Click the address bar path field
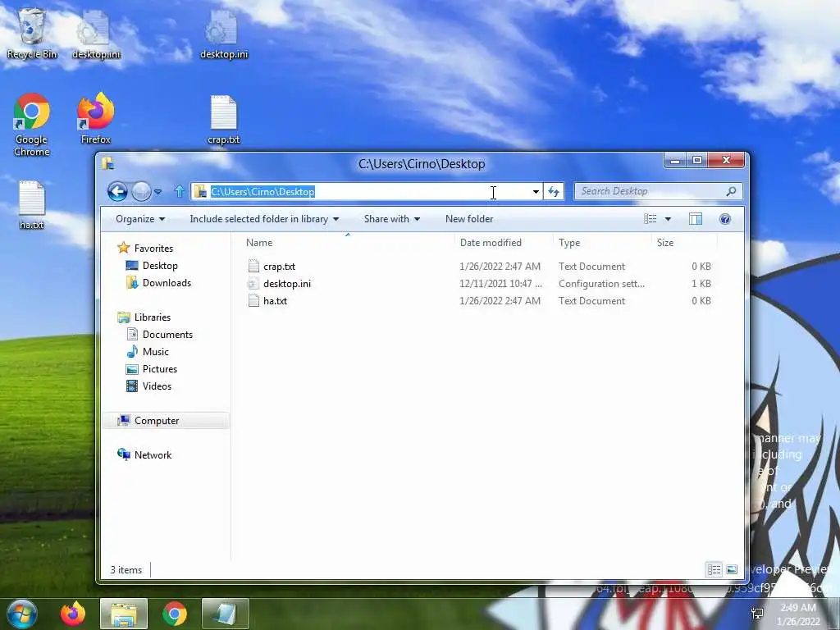Screen dimensions: 840x630 coord(367,191)
